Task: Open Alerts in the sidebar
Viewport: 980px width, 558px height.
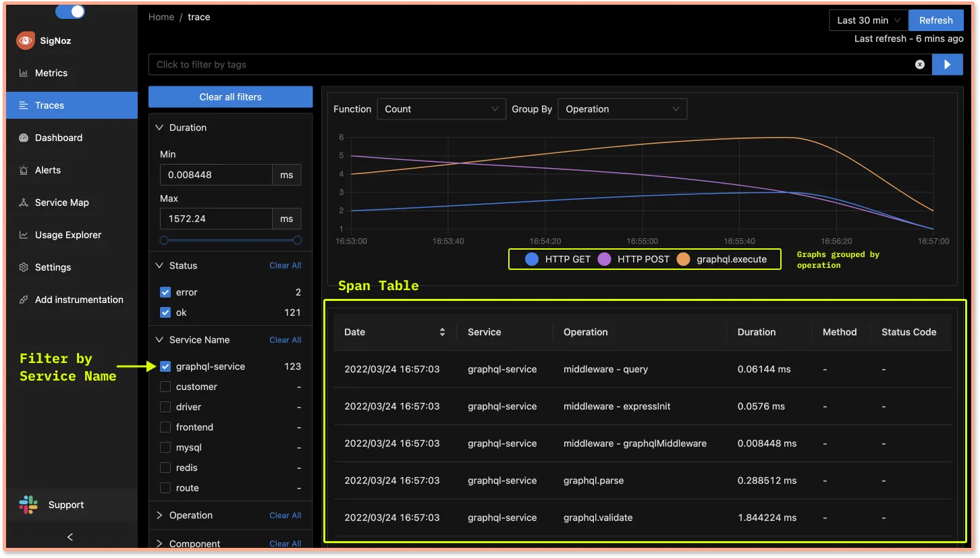Action: (72, 170)
